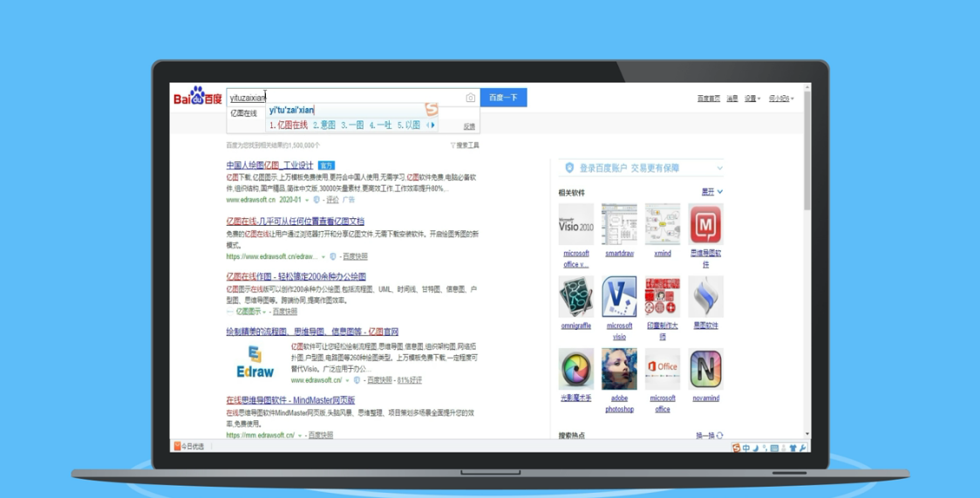Toggle moon half-width icon in IME bar

756,447
